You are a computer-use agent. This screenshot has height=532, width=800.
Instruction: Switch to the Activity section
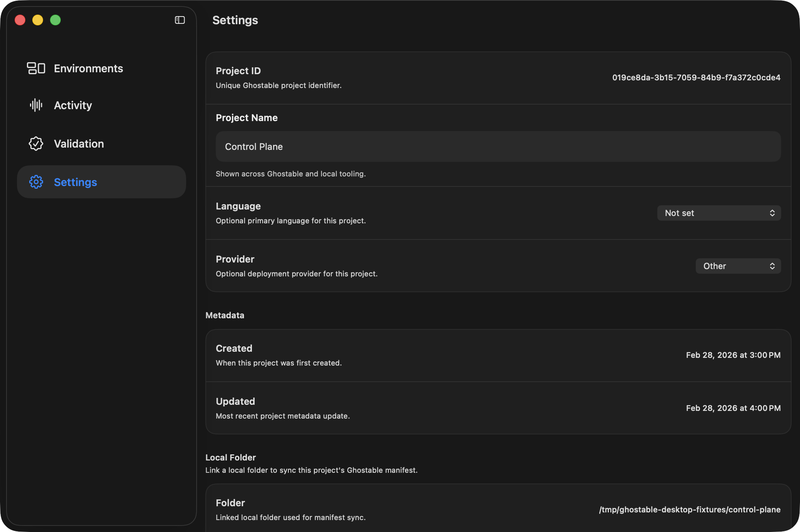[x=73, y=105]
